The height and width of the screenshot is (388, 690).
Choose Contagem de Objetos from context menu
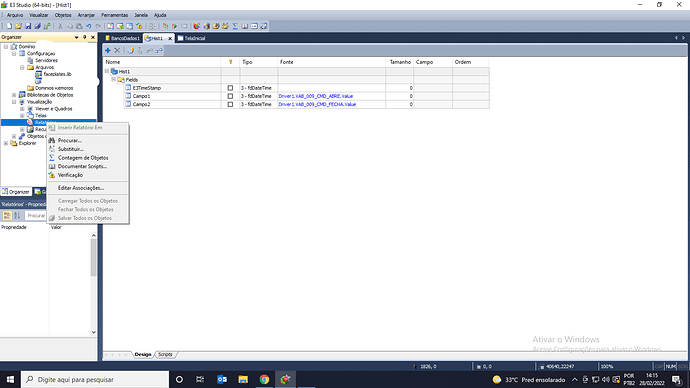(x=83, y=157)
